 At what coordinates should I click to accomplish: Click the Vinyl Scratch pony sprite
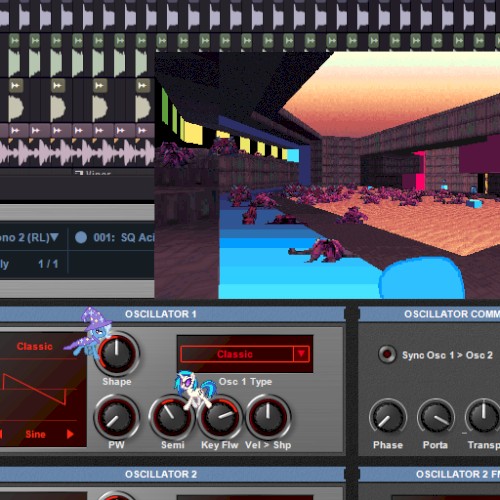tap(195, 389)
